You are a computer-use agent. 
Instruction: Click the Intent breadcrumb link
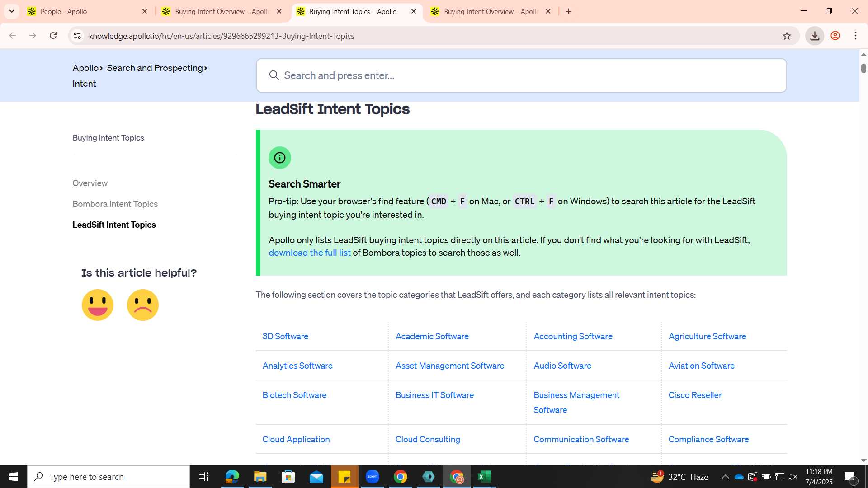pyautogui.click(x=84, y=84)
